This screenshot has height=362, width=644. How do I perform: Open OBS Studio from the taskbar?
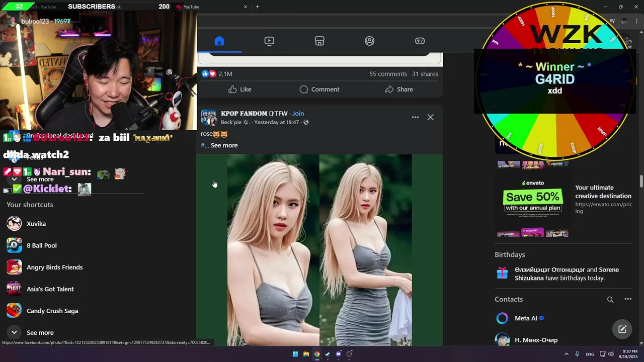click(349, 354)
